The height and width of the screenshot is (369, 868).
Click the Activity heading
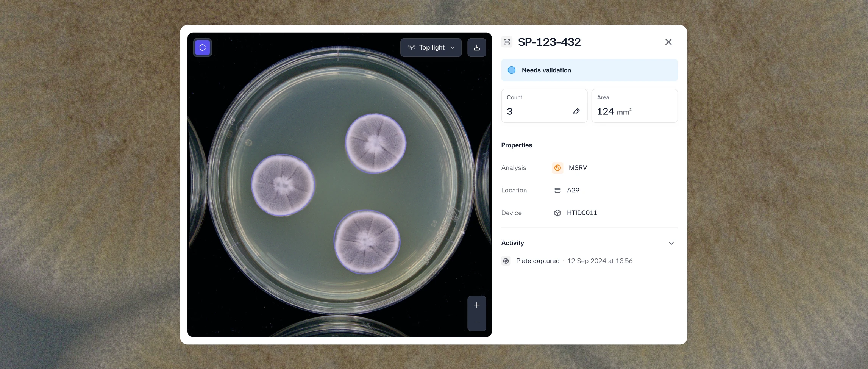(512, 243)
